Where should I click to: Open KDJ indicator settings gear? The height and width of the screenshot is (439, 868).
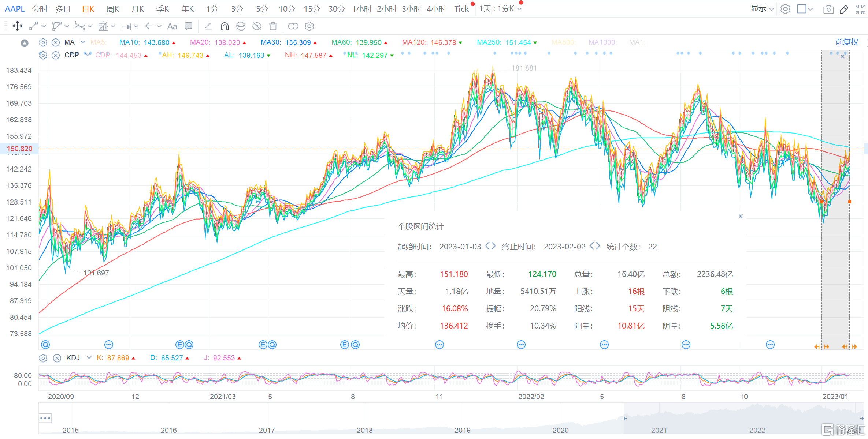(43, 358)
